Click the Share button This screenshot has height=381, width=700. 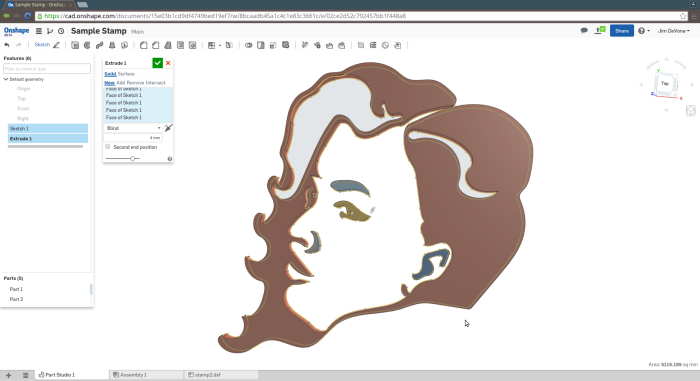click(x=622, y=31)
